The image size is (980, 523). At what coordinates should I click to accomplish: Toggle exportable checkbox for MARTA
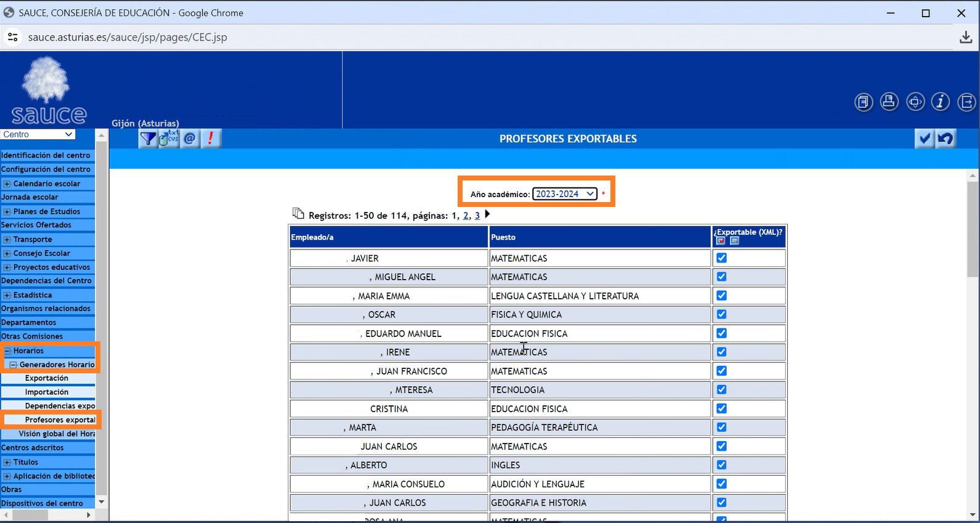(x=721, y=427)
